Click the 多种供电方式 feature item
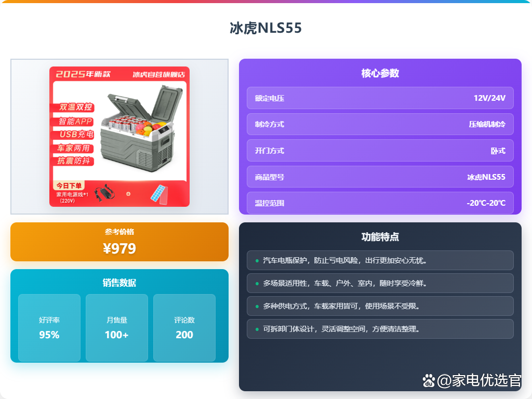532x399 pixels. (x=380, y=306)
